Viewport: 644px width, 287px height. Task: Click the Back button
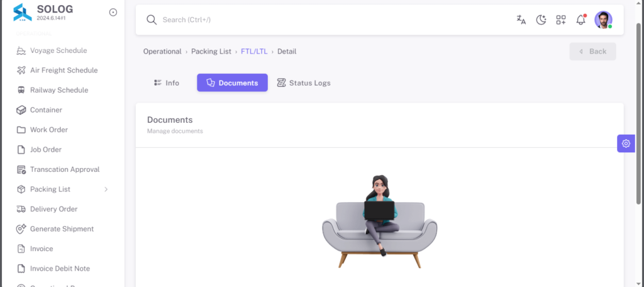(x=592, y=52)
